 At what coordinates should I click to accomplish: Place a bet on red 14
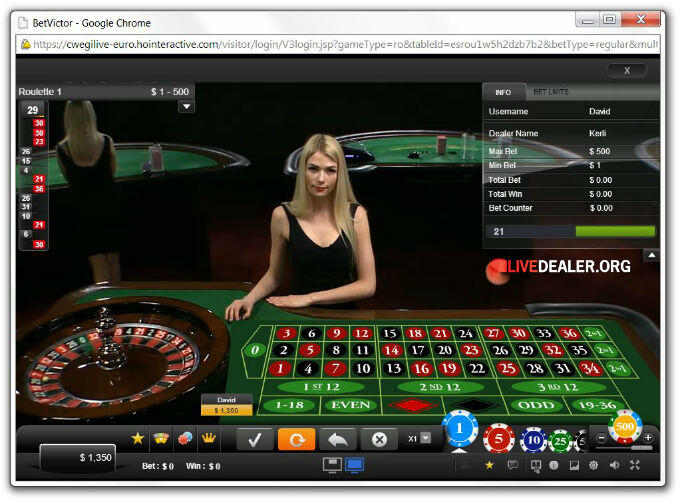(391, 350)
